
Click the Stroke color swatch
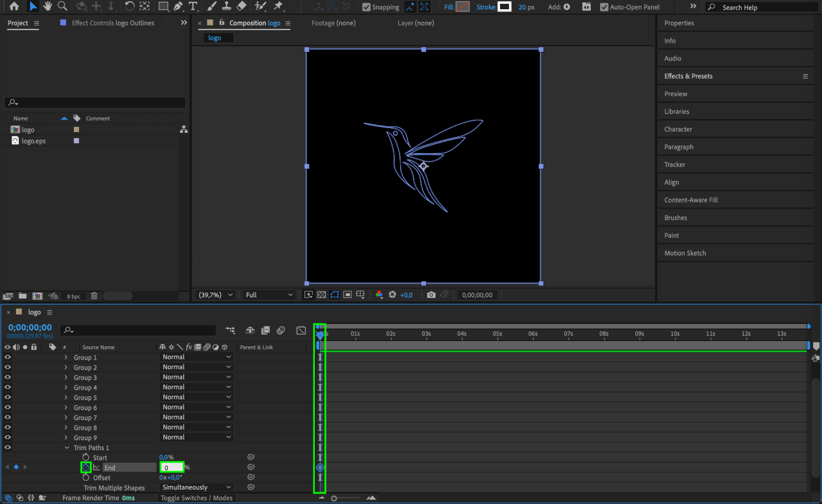click(x=504, y=7)
